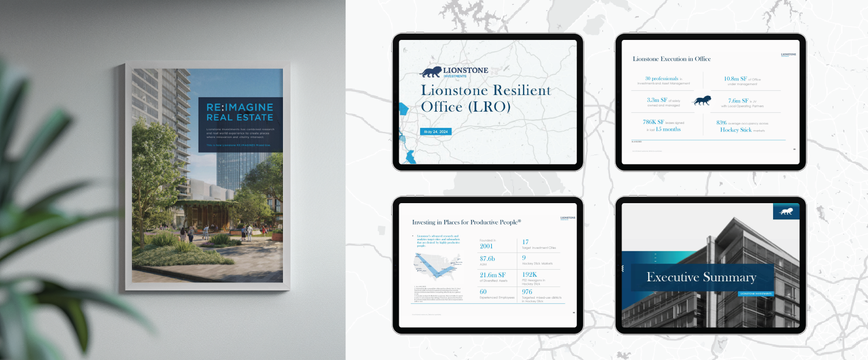The width and height of the screenshot is (868, 360).
Task: Click the '83%' average occupancy figure
Action: 721,123
